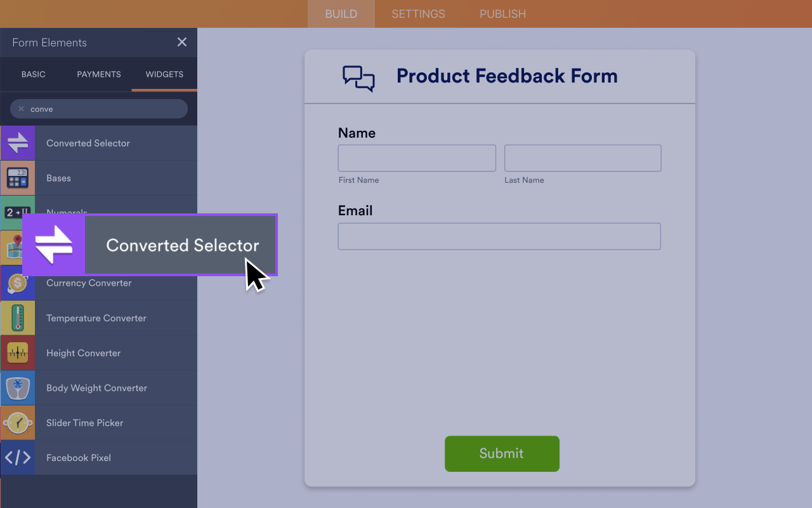The width and height of the screenshot is (812, 508).
Task: Select the Facebook Pixel code icon
Action: tap(18, 458)
